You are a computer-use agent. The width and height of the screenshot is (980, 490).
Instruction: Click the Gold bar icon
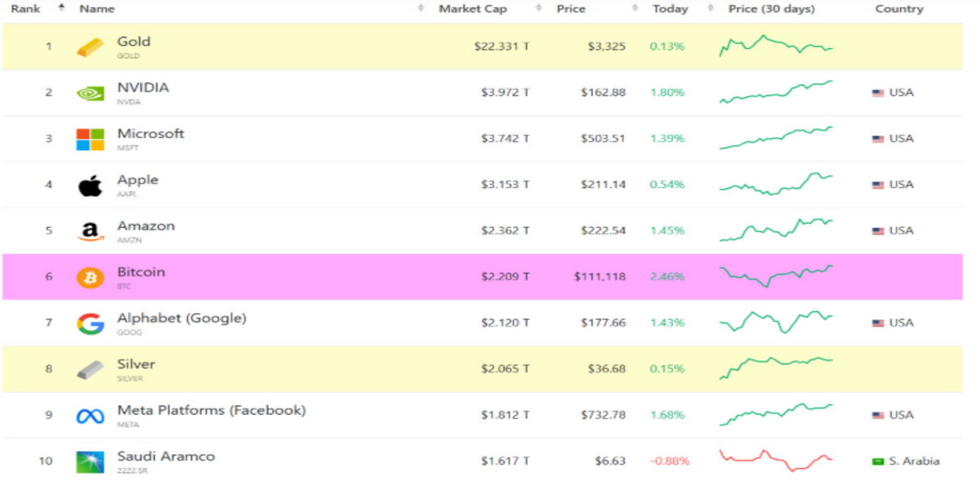click(x=91, y=47)
